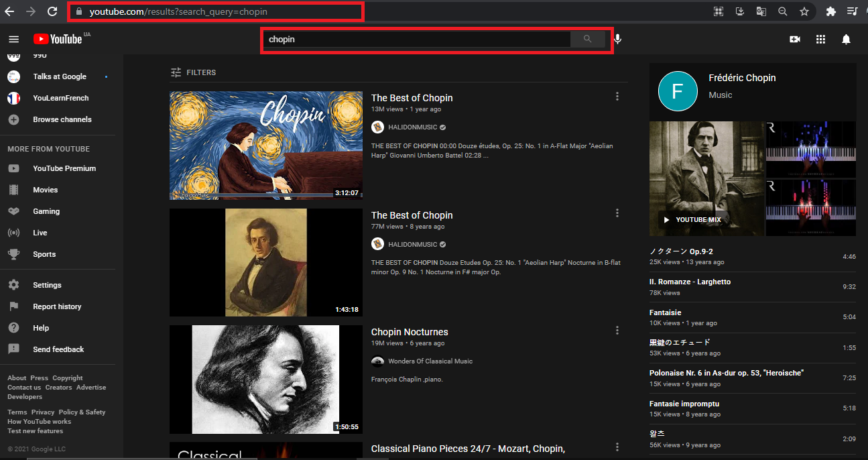868x460 pixels.
Task: Open the Frédéric Chopin channel avatar
Action: coord(678,91)
